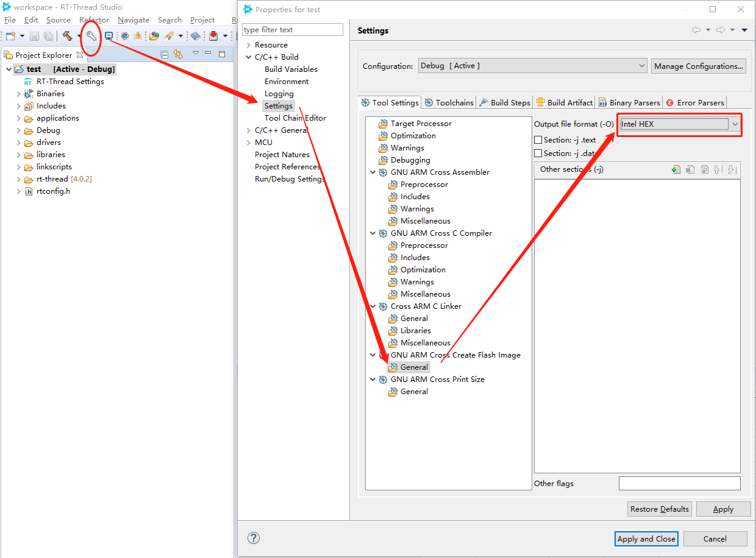Click the pen search toolbar icon
756x558 pixels.
tap(169, 37)
